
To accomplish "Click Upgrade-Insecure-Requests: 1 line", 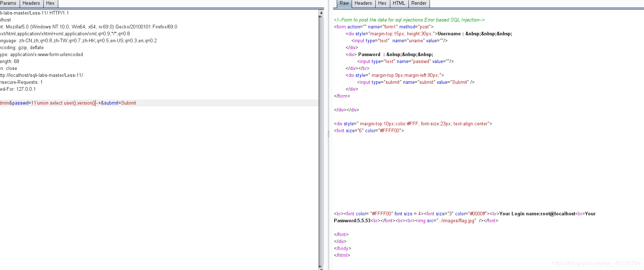I will point(21,82).
